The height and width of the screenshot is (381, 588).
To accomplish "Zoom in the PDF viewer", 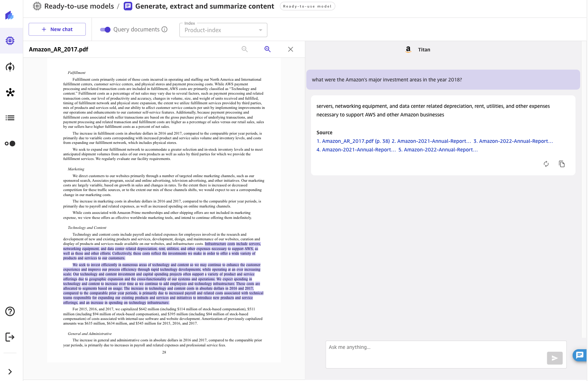I will point(267,49).
